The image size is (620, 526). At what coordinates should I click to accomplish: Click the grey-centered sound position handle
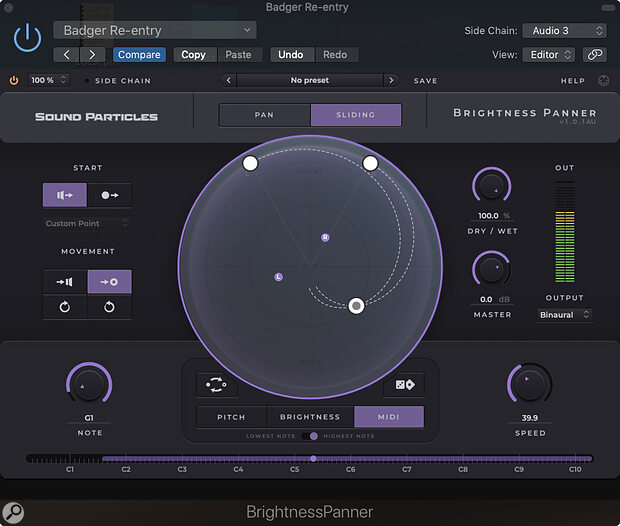(356, 306)
